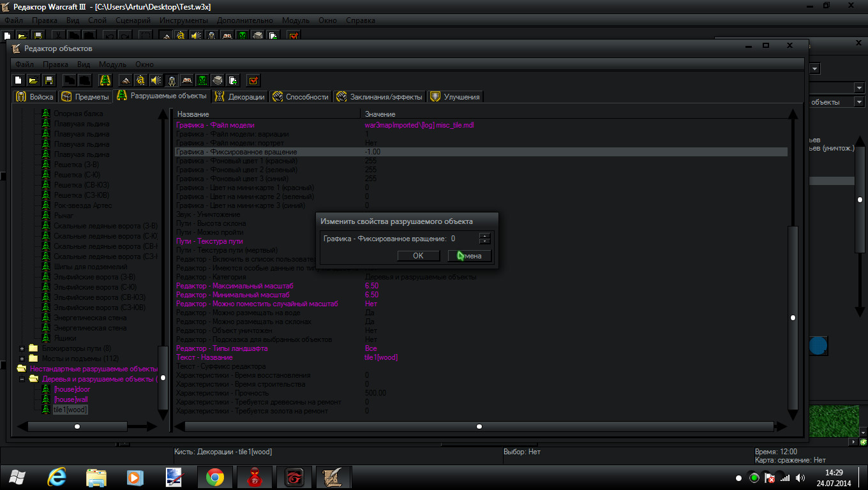This screenshot has height=490, width=868.
Task: Open Windows Explorer folder on taskbar
Action: pyautogui.click(x=96, y=477)
